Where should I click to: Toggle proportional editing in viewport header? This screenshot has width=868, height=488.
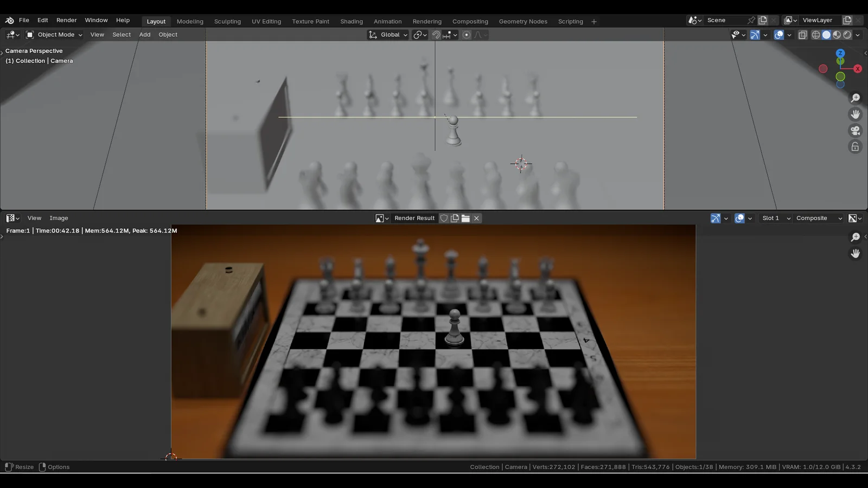click(467, 35)
